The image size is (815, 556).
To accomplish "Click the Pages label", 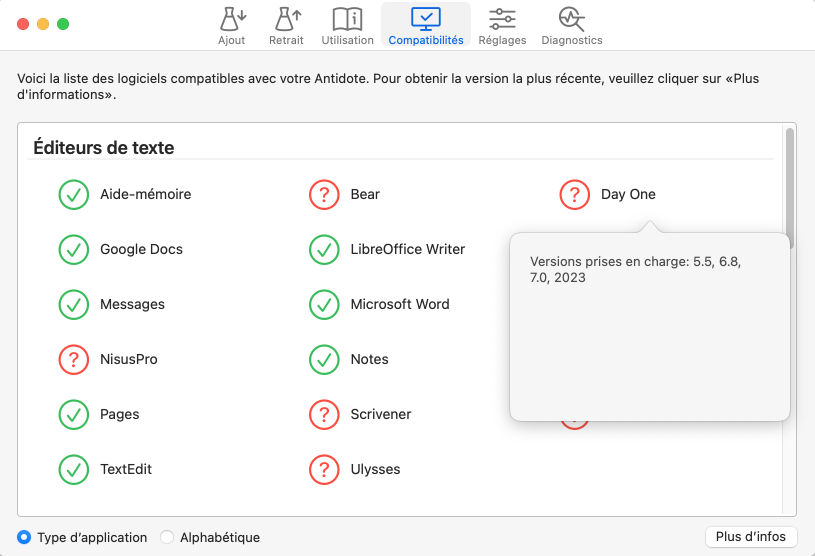I will (x=120, y=415).
